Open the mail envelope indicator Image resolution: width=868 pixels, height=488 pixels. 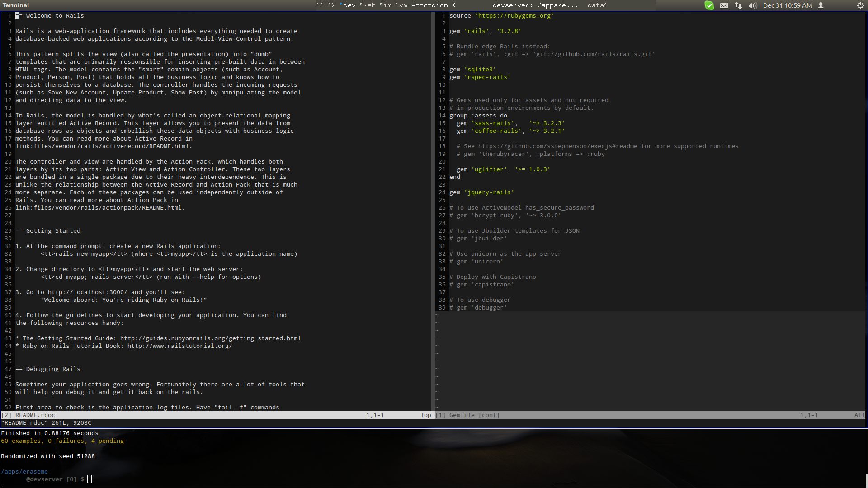point(724,5)
